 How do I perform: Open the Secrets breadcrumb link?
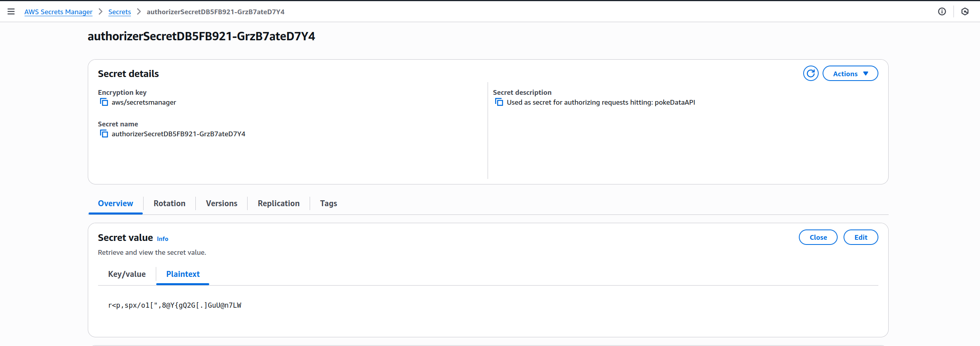(119, 12)
